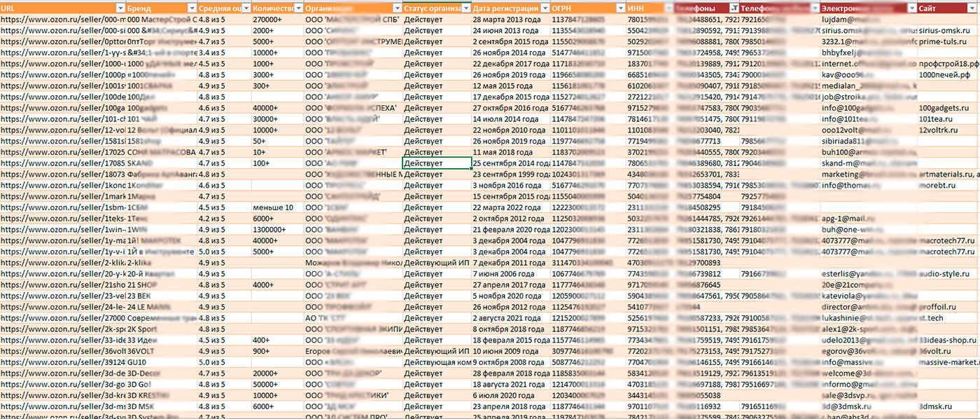
Task: Select the date 22 марта 2022 года
Action: pyautogui.click(x=512, y=207)
